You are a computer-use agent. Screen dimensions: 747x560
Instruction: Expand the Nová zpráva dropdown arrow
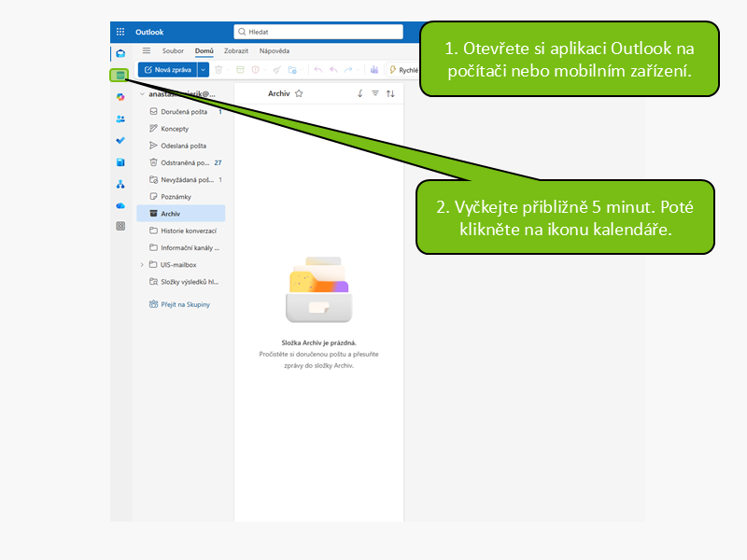tap(203, 69)
